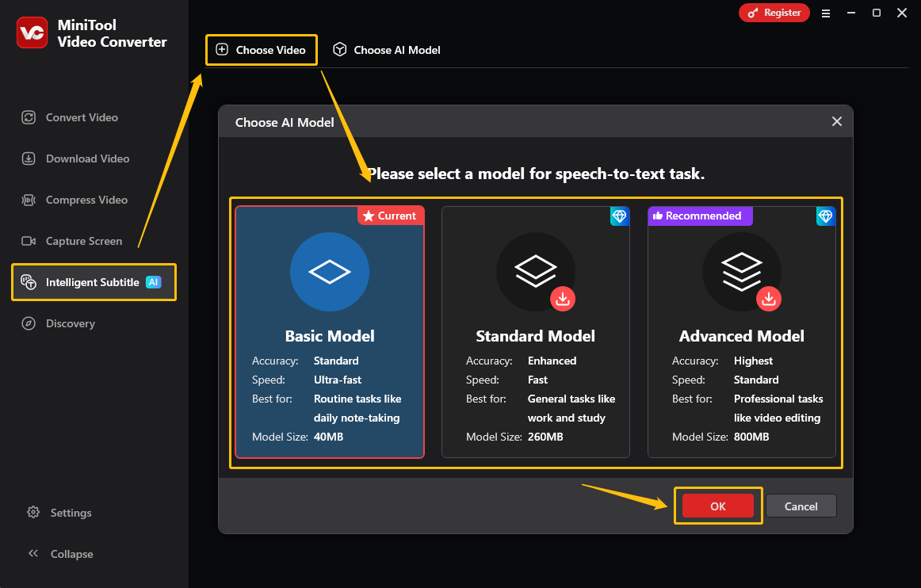921x588 pixels.
Task: Open the app Settings
Action: [x=58, y=513]
